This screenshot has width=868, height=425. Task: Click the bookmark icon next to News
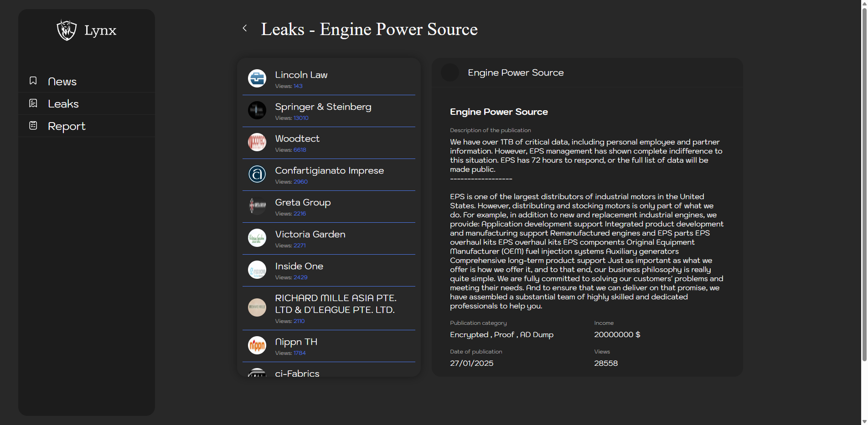pos(33,81)
